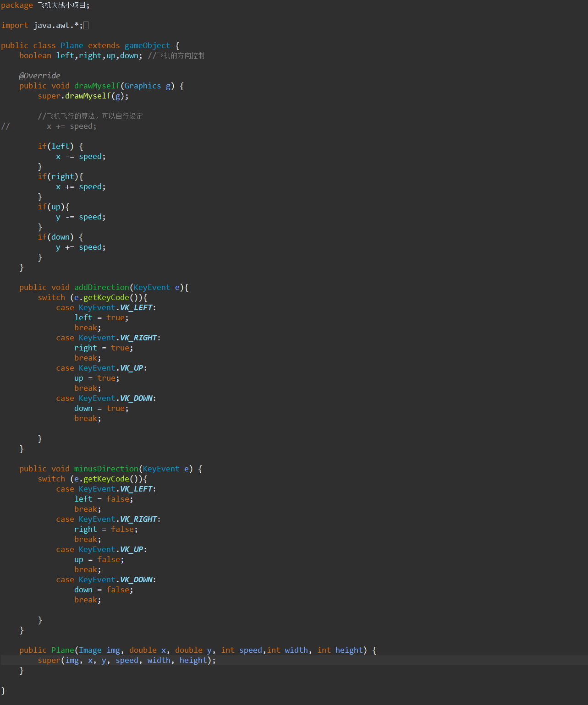The height and width of the screenshot is (705, 588).
Task: Click 'left = false;' assignment
Action: click(104, 499)
